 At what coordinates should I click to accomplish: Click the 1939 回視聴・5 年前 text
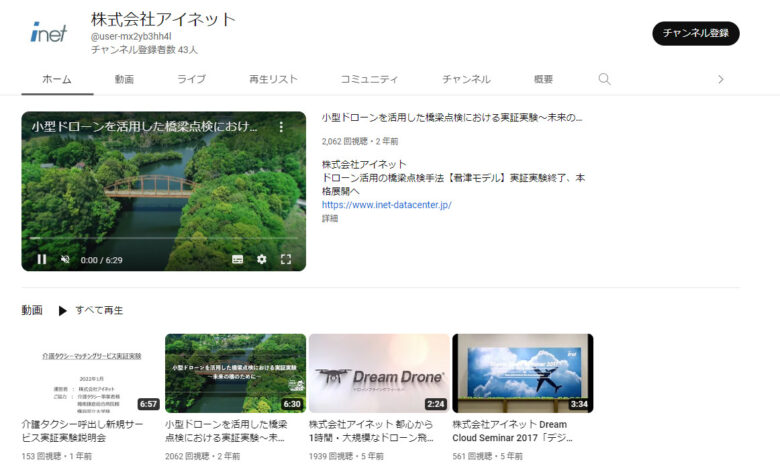click(x=346, y=456)
